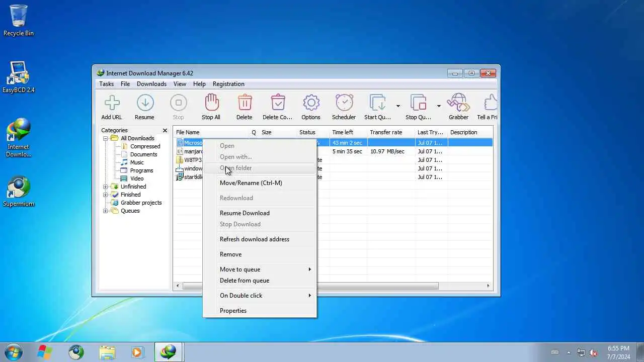644x362 pixels.
Task: Select the Compressed category
Action: (x=145, y=146)
